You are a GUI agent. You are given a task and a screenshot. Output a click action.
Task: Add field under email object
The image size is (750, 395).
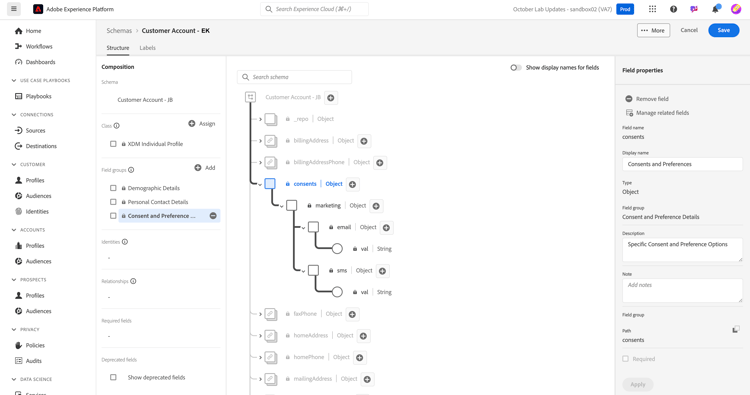tap(386, 228)
